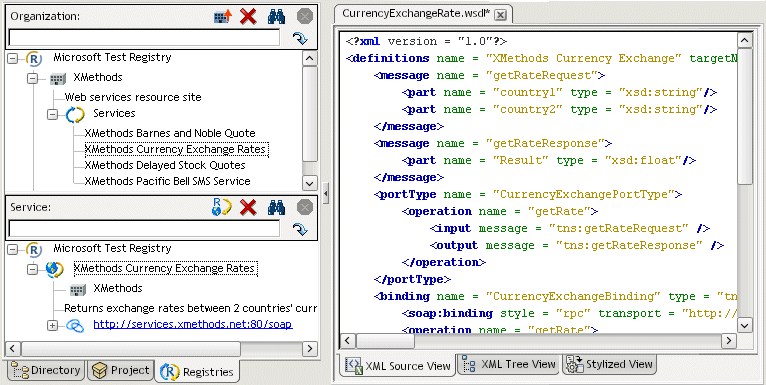766x385 pixels.
Task: Click the Organization tree scroll down arrow
Action: (310, 183)
